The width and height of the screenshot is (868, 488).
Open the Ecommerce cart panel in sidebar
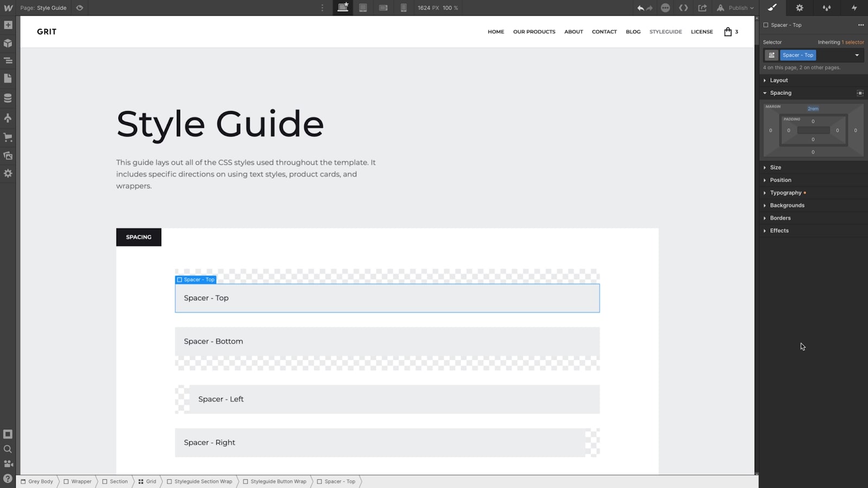[x=8, y=137]
